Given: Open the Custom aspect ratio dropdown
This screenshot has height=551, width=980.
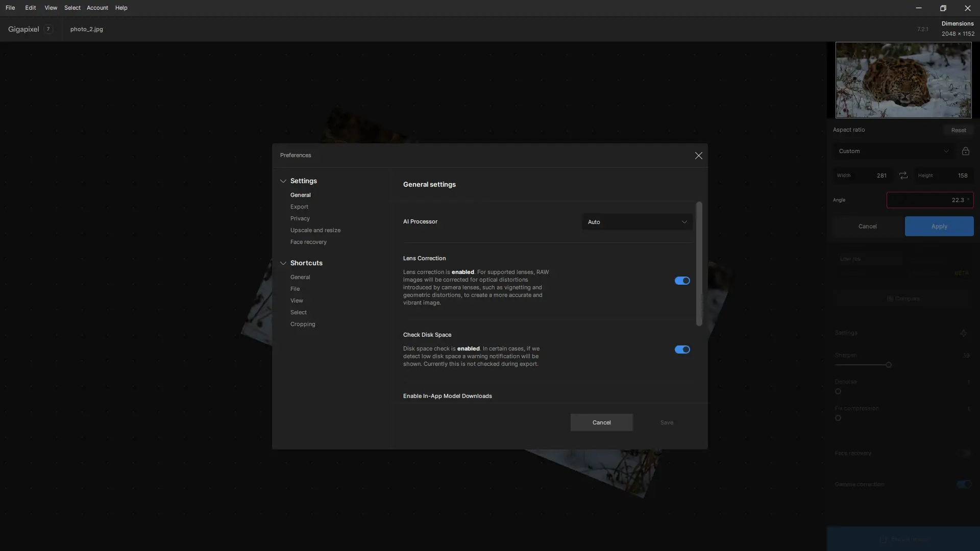Looking at the screenshot, I should [x=893, y=151].
